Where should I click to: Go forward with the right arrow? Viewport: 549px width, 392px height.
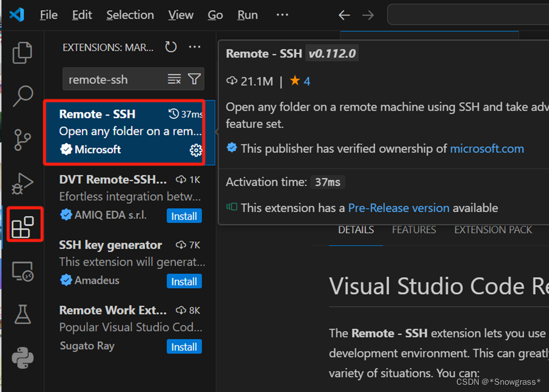pos(368,15)
